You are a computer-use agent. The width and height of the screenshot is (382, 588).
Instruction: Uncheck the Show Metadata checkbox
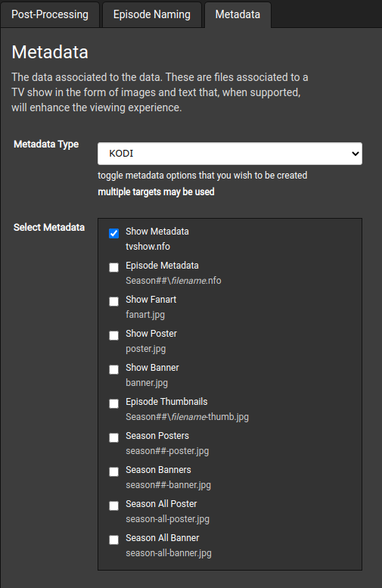(x=114, y=233)
